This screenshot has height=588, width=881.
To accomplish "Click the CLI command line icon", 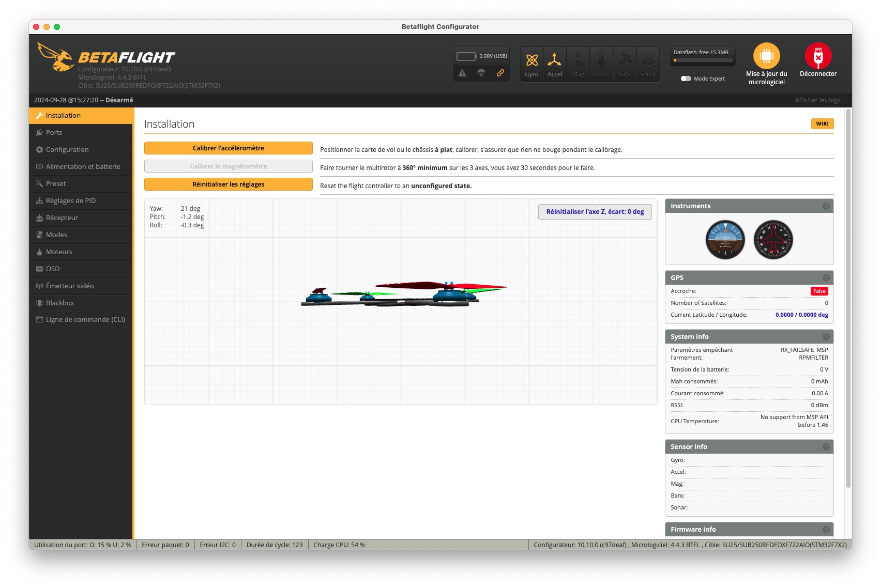I will [39, 320].
